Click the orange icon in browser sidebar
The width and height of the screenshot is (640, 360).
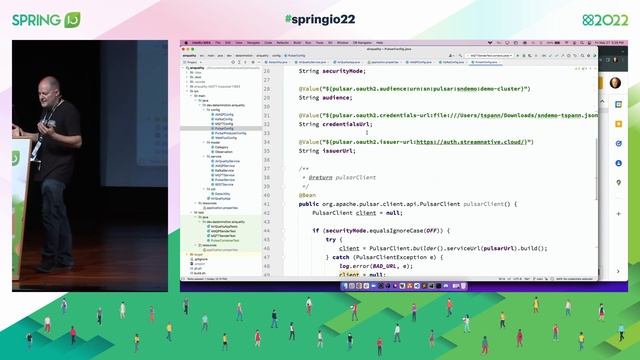point(618,124)
